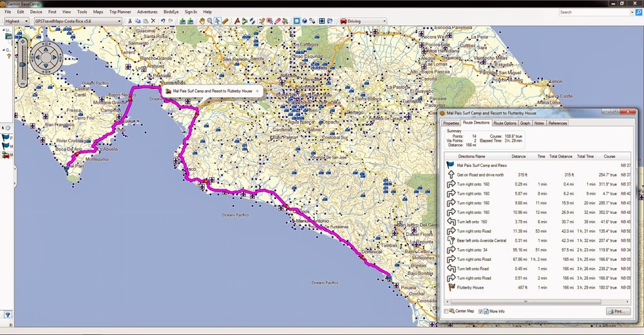Viewport: 644px width, 335px height.
Task: Sort by the Directions/Name column header
Action: click(x=471, y=156)
